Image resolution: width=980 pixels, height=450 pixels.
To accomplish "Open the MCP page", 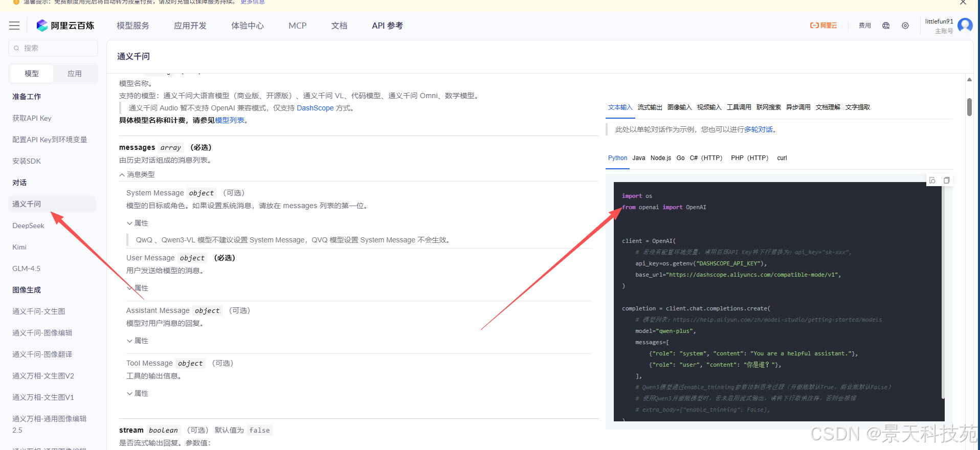I will pyautogui.click(x=298, y=26).
